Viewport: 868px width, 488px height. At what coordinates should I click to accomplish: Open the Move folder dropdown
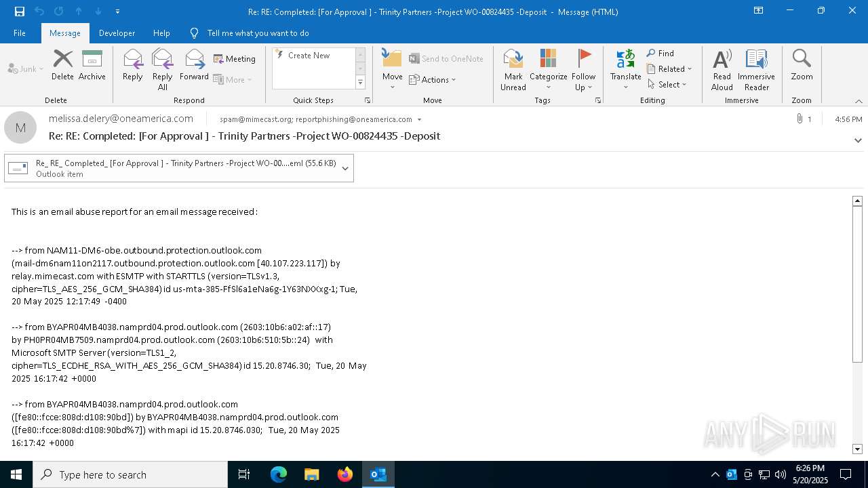(393, 70)
